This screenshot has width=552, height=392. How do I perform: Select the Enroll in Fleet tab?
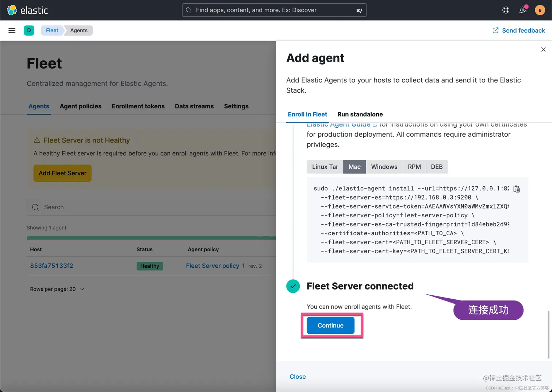click(307, 115)
